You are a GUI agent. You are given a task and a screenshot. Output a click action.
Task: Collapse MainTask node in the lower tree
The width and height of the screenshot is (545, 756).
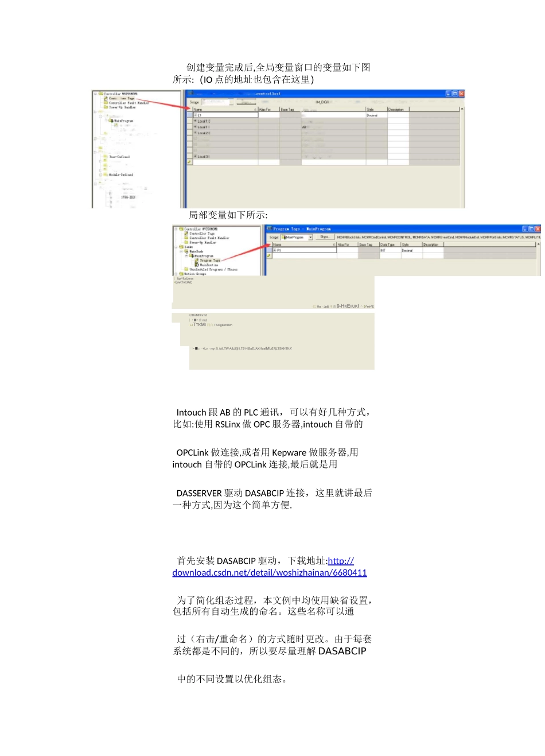181,251
